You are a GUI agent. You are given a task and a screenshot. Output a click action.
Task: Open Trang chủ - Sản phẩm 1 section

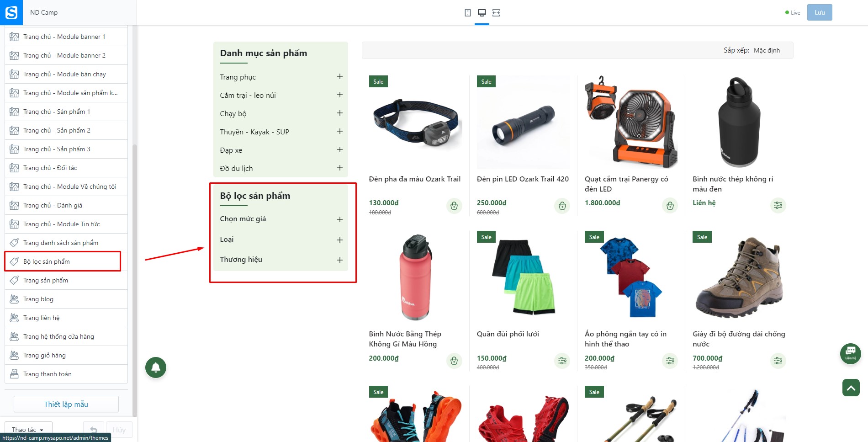pos(66,112)
